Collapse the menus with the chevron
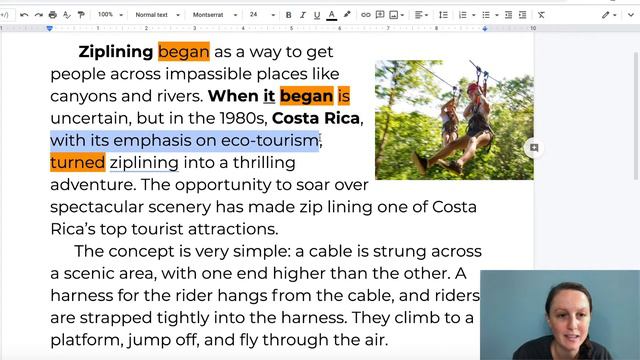 (631, 15)
